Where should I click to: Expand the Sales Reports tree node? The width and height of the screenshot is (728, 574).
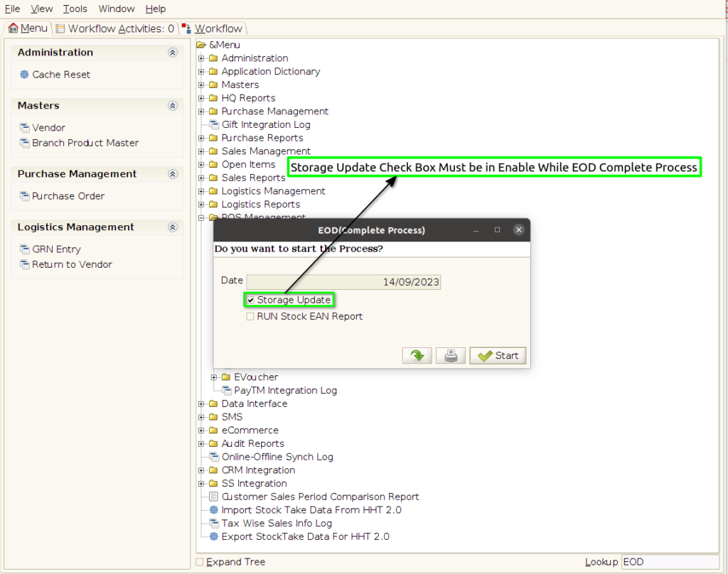pyautogui.click(x=201, y=178)
